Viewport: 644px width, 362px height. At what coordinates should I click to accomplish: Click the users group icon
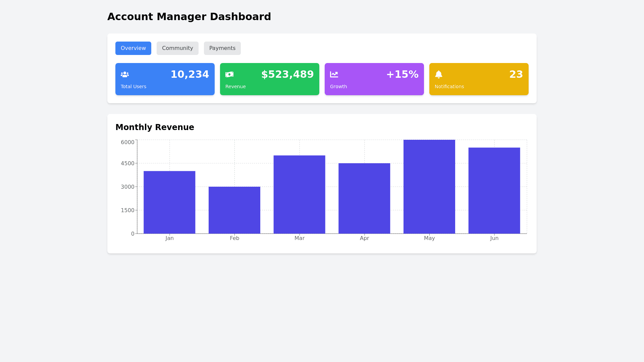point(125,74)
